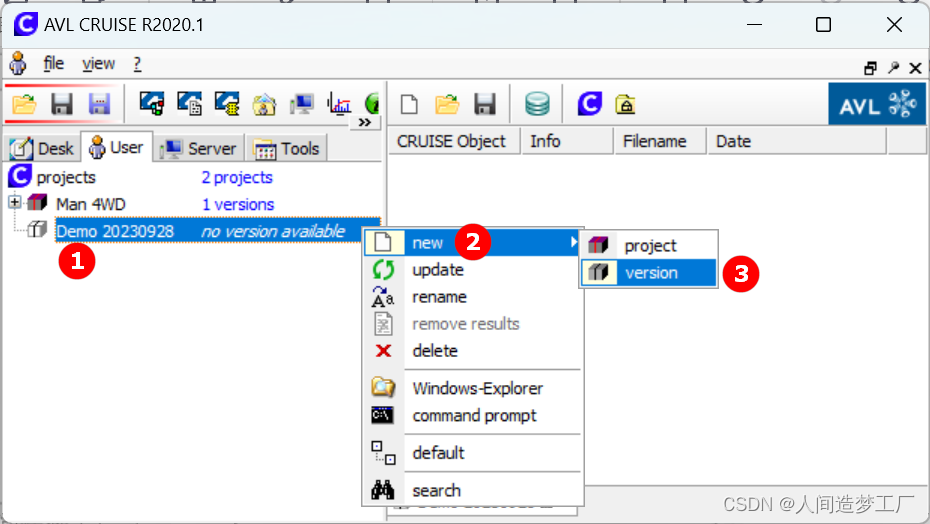Click the user home folder icon
The width and height of the screenshot is (930, 524).
pos(264,105)
